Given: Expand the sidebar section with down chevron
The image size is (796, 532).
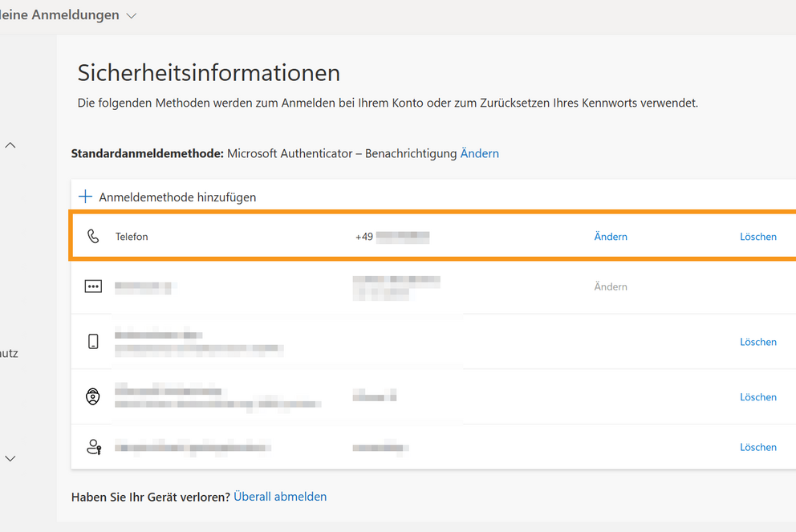Looking at the screenshot, I should click(x=10, y=458).
